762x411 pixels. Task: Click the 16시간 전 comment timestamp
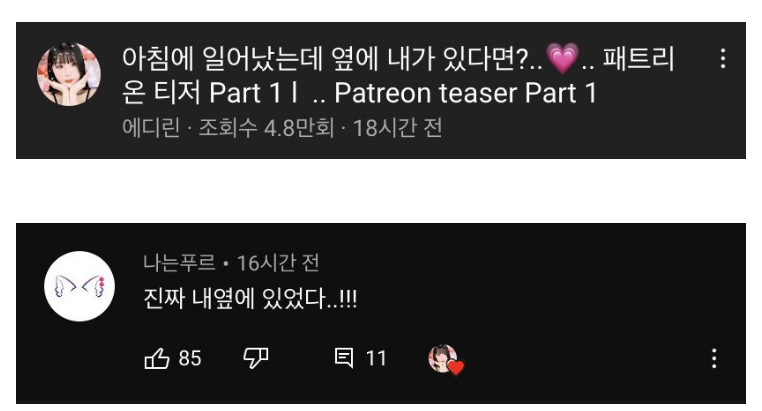[278, 263]
